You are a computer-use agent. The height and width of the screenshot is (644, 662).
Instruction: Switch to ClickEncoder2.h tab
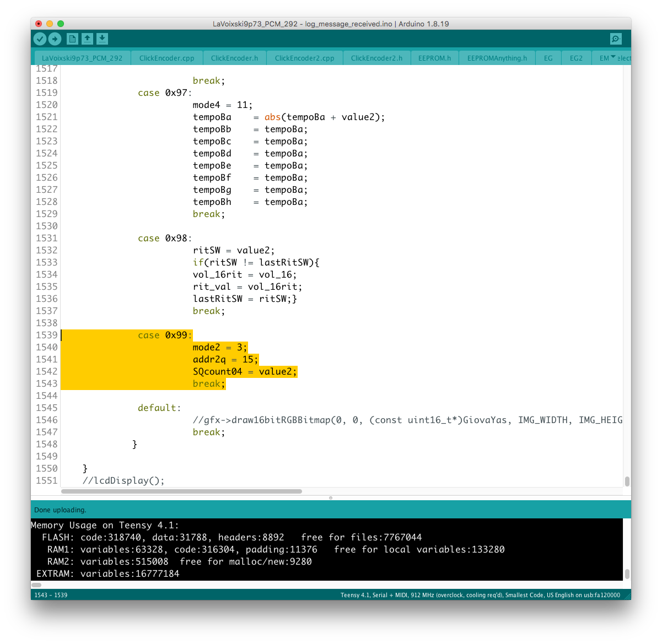(x=376, y=58)
